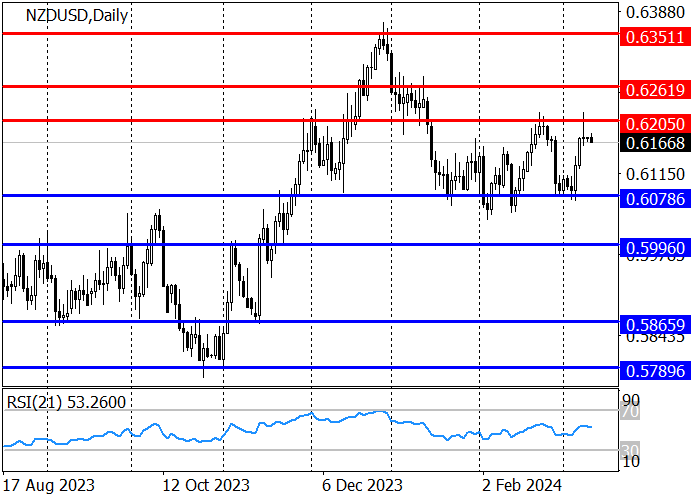Click the 6 Dec 2023 date label
Viewport: 700px width, 500px height.
point(362,485)
